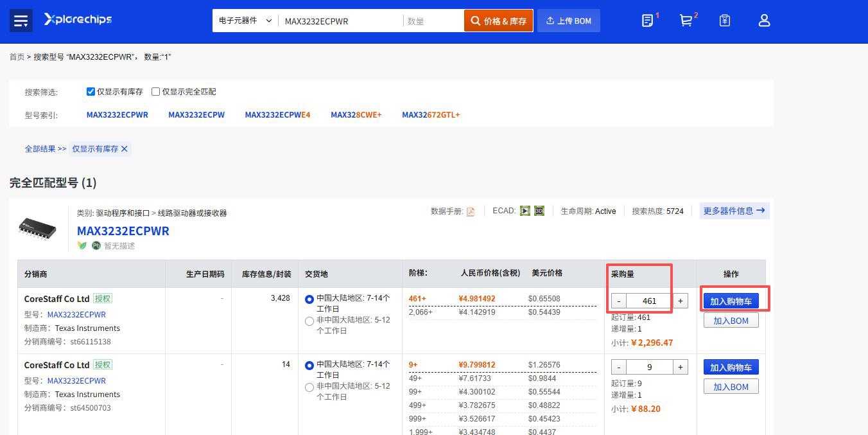This screenshot has height=435, width=868.
Task: Open the 型号 link in the st64500703 row
Action: pyautogui.click(x=76, y=380)
